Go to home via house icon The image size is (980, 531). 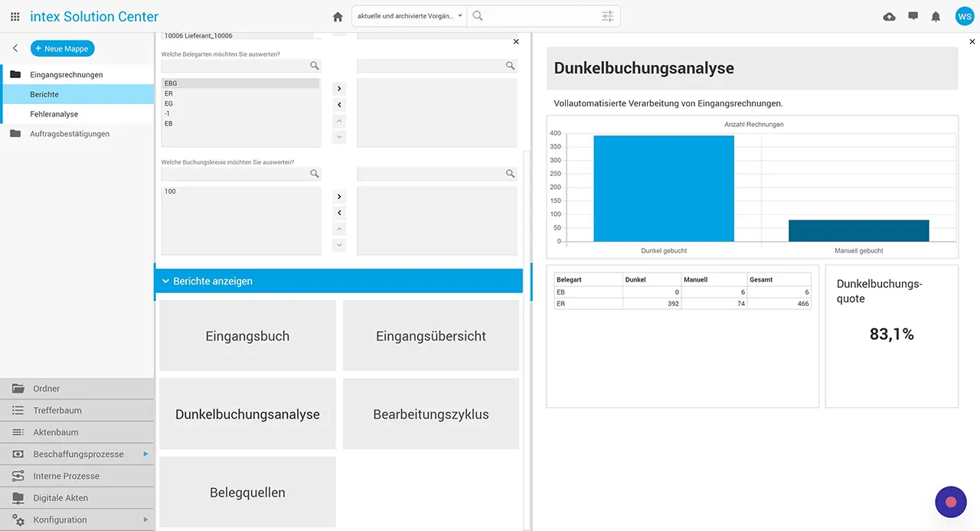coord(338,16)
